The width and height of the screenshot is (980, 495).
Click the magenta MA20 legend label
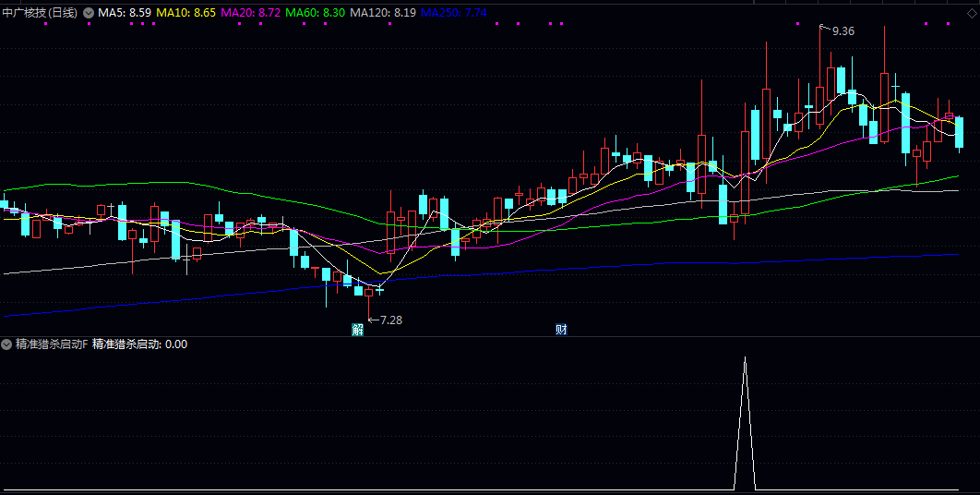(x=250, y=13)
